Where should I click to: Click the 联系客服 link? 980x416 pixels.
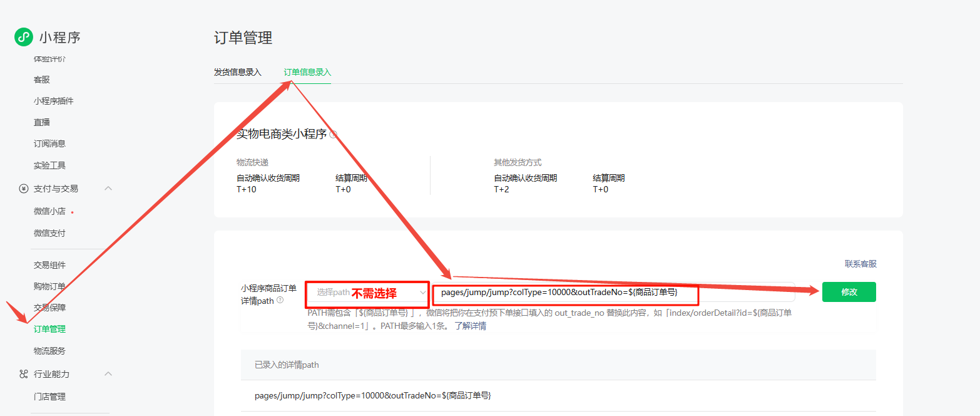pyautogui.click(x=860, y=264)
